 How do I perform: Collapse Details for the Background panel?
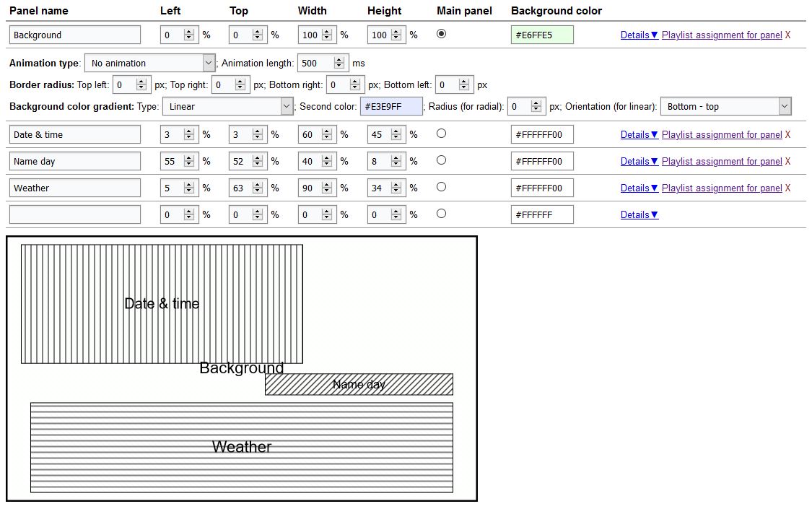pyautogui.click(x=639, y=35)
